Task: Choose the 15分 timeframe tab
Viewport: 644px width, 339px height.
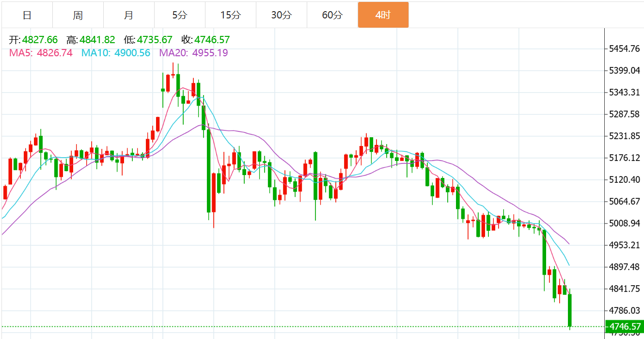Action: (231, 15)
